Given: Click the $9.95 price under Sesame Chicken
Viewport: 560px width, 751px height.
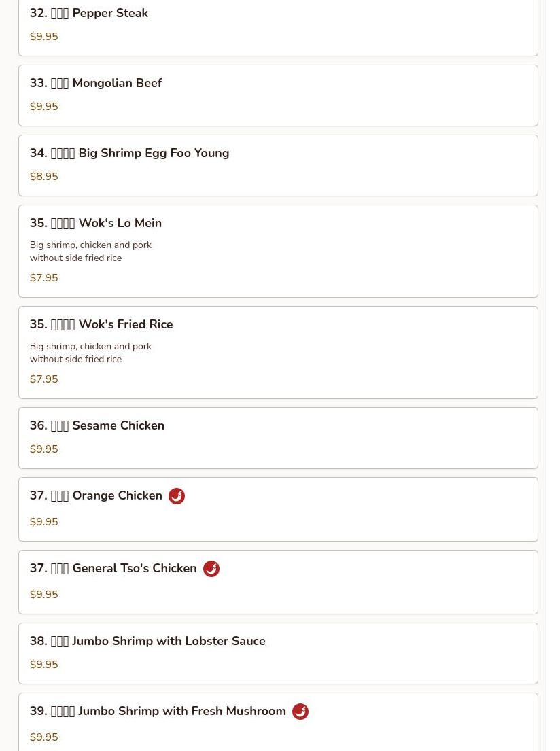Looking at the screenshot, I should (44, 449).
